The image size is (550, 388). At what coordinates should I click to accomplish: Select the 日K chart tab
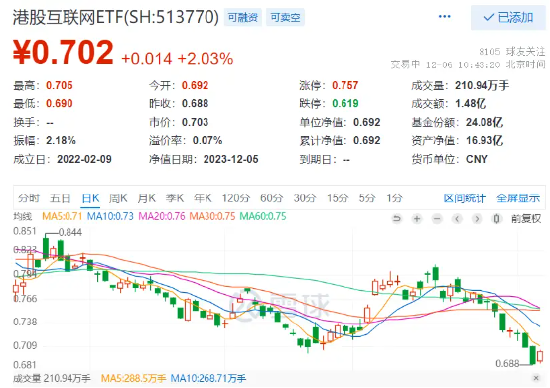point(90,198)
